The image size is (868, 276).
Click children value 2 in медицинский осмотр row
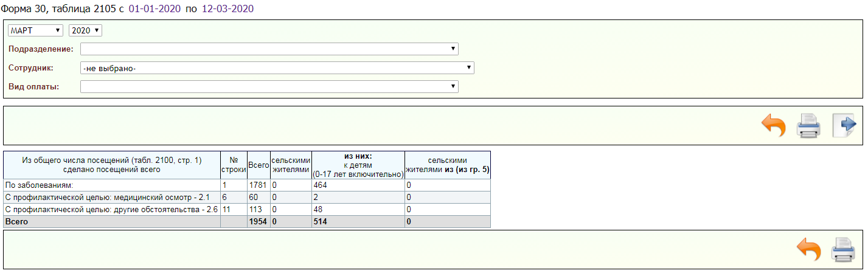click(x=315, y=198)
